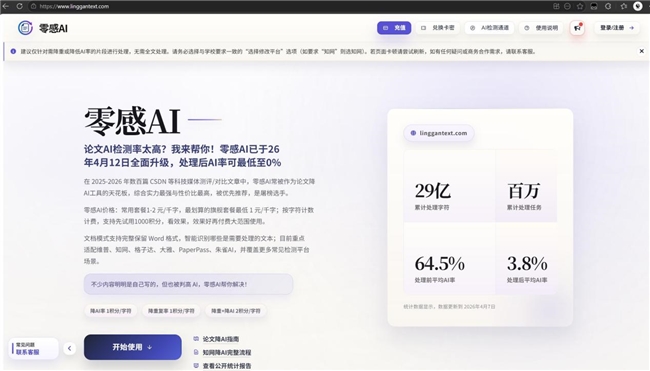Expand the 开始使用 dropdown button
The image size is (650, 371).
pyautogui.click(x=133, y=347)
